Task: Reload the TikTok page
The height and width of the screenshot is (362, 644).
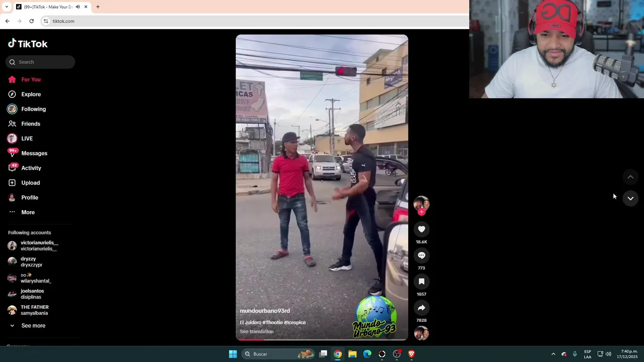Action: (x=31, y=21)
